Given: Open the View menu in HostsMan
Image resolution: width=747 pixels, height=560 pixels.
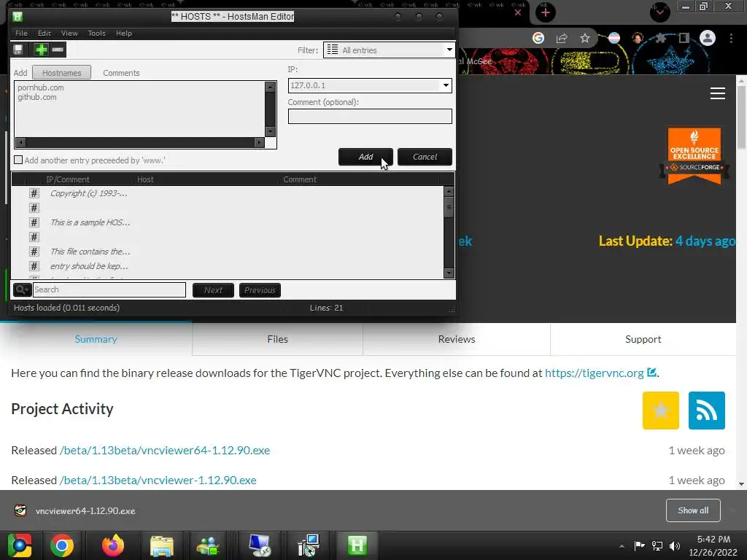Looking at the screenshot, I should click(69, 34).
